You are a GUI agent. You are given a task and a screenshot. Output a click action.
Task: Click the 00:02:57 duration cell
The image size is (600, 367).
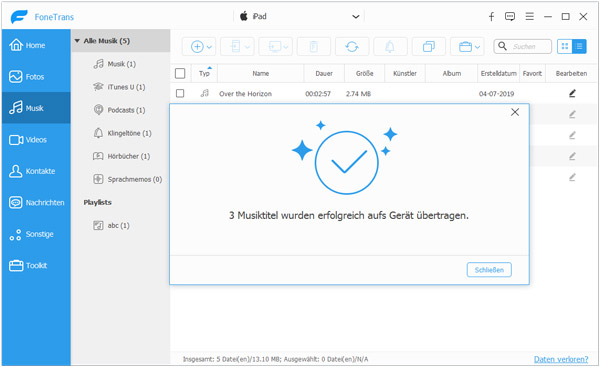coord(318,94)
